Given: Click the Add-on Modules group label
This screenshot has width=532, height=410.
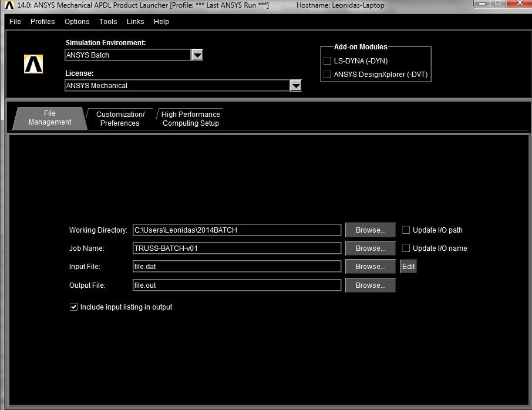Looking at the screenshot, I should (x=361, y=47).
